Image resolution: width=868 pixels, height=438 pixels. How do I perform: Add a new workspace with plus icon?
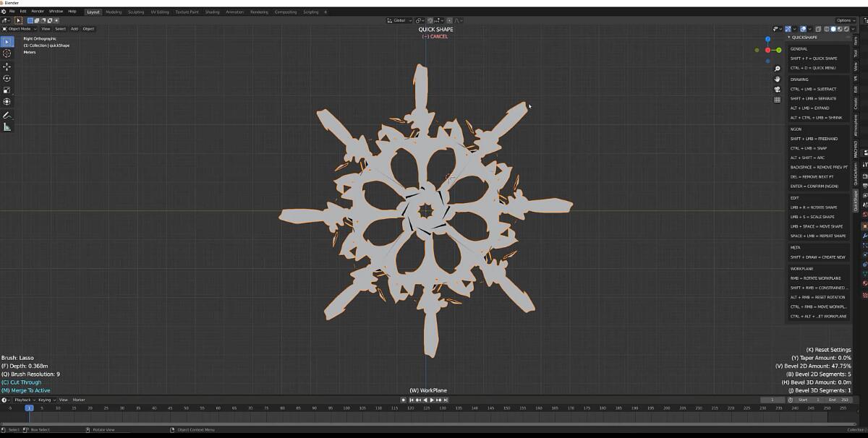tap(325, 12)
